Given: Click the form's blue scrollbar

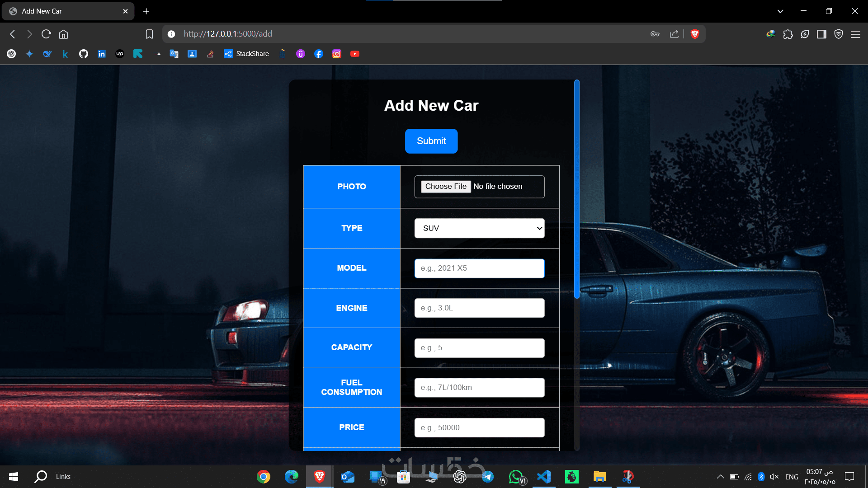Looking at the screenshot, I should pos(577,190).
